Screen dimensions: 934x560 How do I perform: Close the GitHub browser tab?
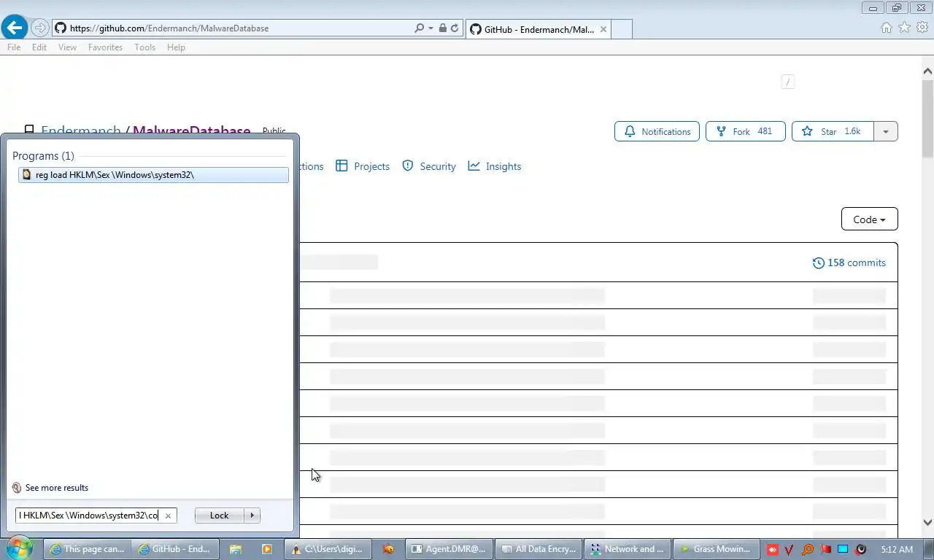click(x=603, y=29)
